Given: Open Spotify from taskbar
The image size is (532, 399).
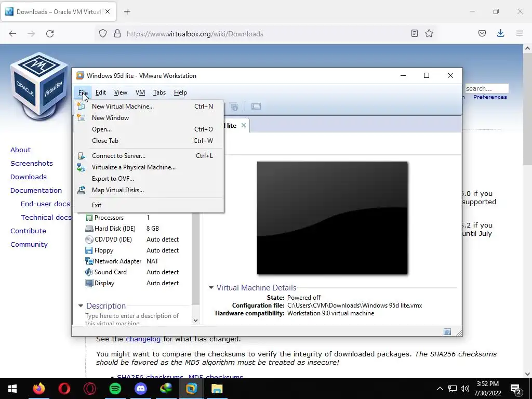Looking at the screenshot, I should coord(115,389).
